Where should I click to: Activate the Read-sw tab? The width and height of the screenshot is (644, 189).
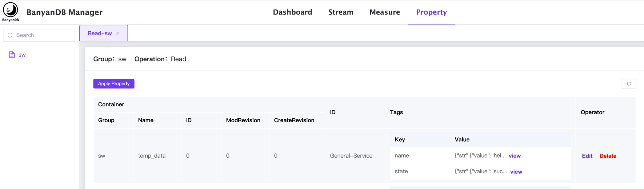[99, 33]
